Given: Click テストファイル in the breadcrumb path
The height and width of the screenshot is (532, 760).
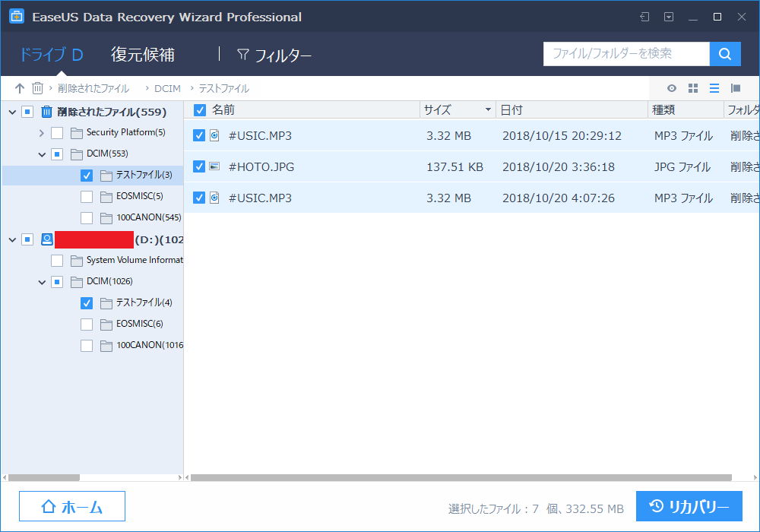Looking at the screenshot, I should click(223, 89).
